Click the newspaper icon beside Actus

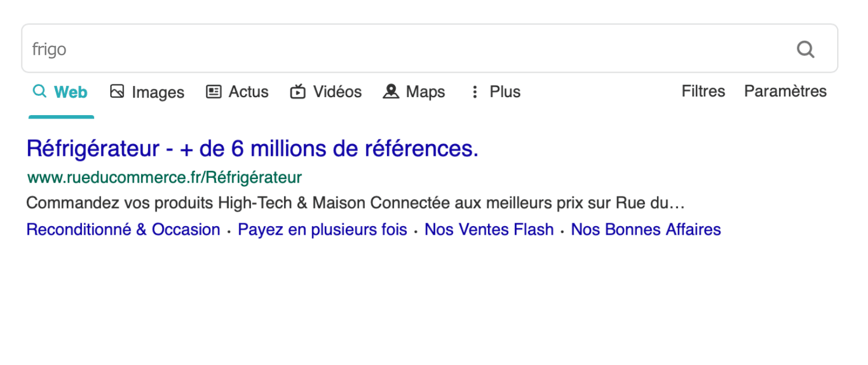[214, 91]
